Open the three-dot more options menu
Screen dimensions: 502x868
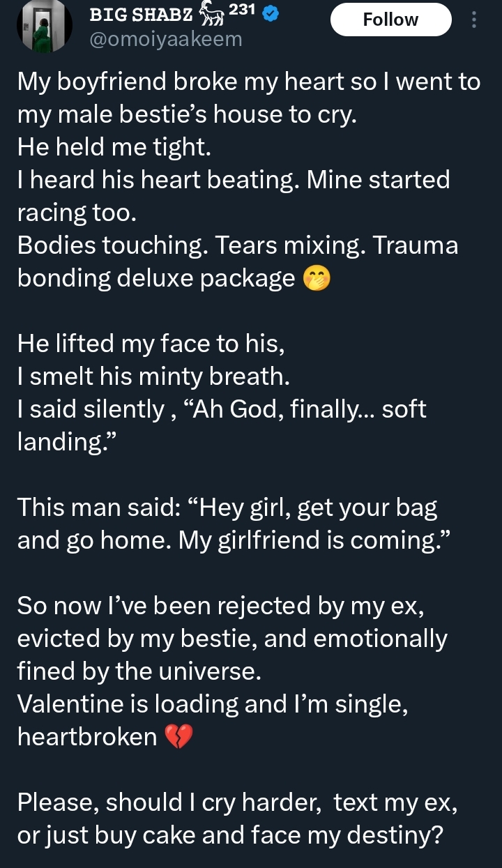[x=474, y=20]
